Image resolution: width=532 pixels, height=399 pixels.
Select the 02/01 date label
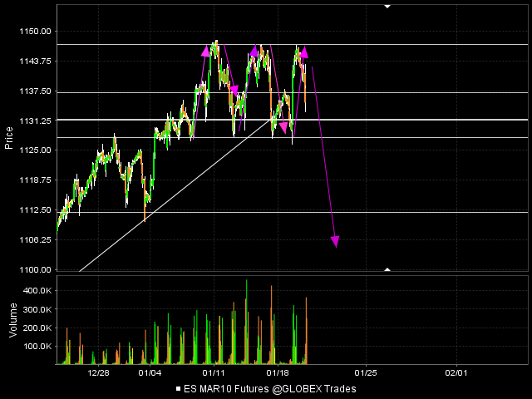point(456,373)
